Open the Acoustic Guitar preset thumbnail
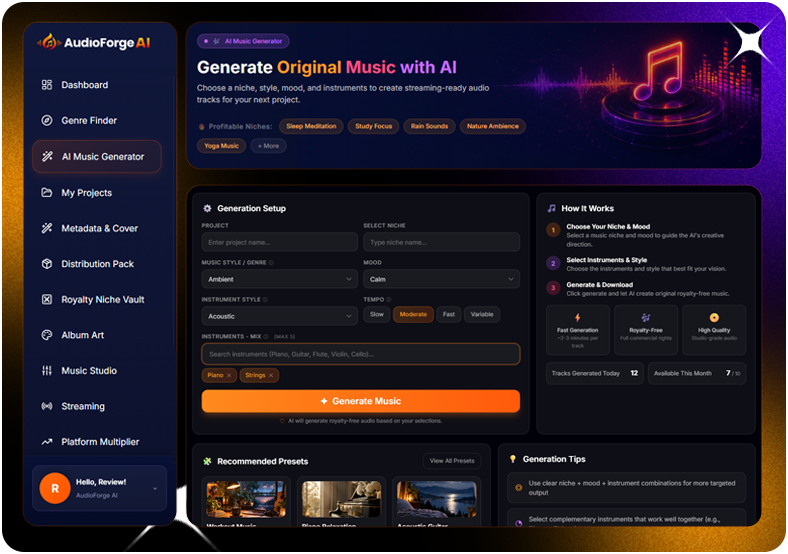The height and width of the screenshot is (554, 788). click(x=436, y=499)
